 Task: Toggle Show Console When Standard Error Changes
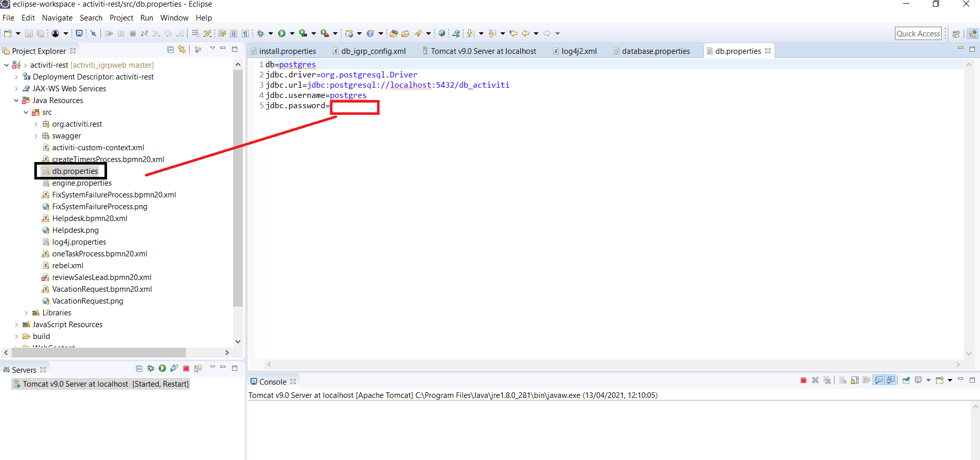[891, 381]
